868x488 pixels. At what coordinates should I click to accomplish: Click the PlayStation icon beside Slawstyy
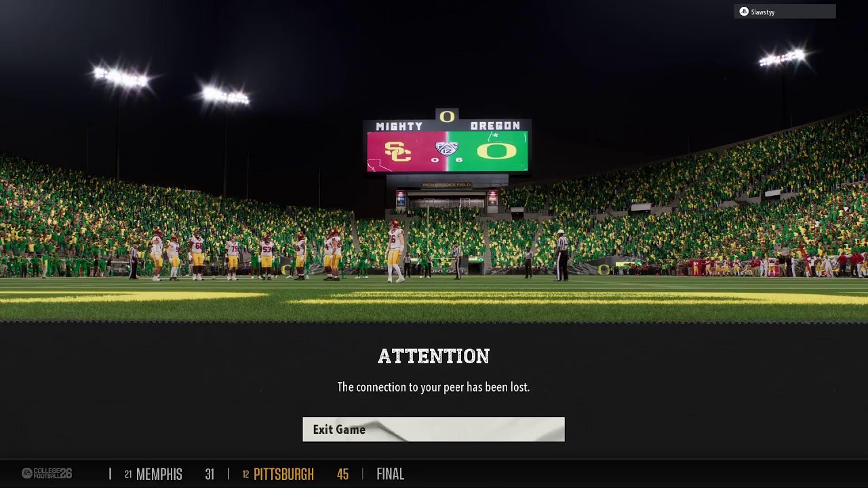tap(743, 12)
